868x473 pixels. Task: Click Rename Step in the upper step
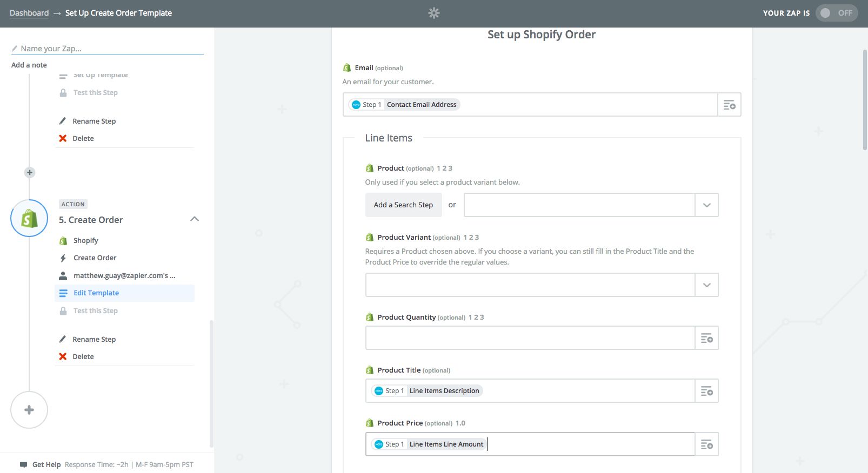[94, 121]
